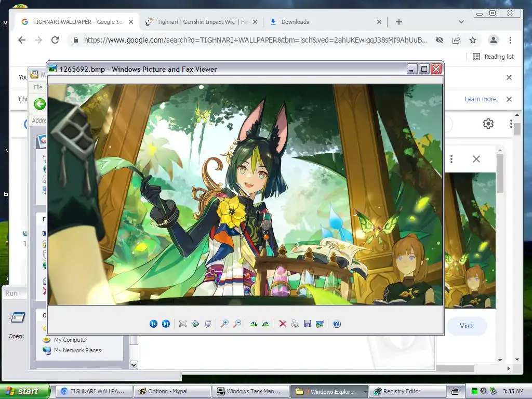Click the volume tray icon
Image resolution: width=532 pixels, height=399 pixels.
484,391
